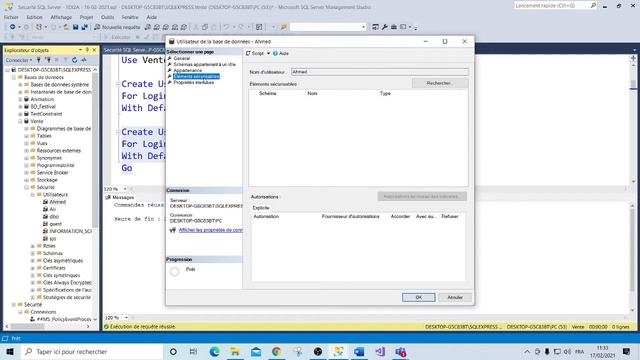Click the Refuser column header
The image size is (640, 360).
tap(450, 216)
